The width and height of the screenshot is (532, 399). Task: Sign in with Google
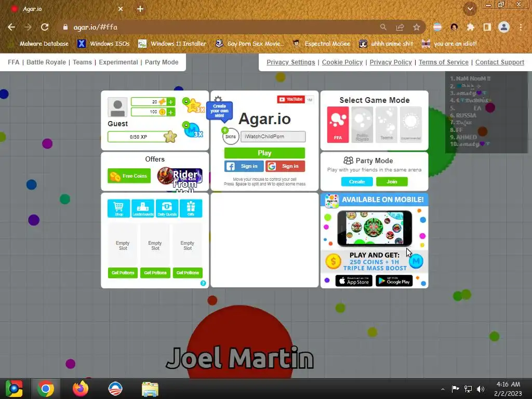(285, 166)
